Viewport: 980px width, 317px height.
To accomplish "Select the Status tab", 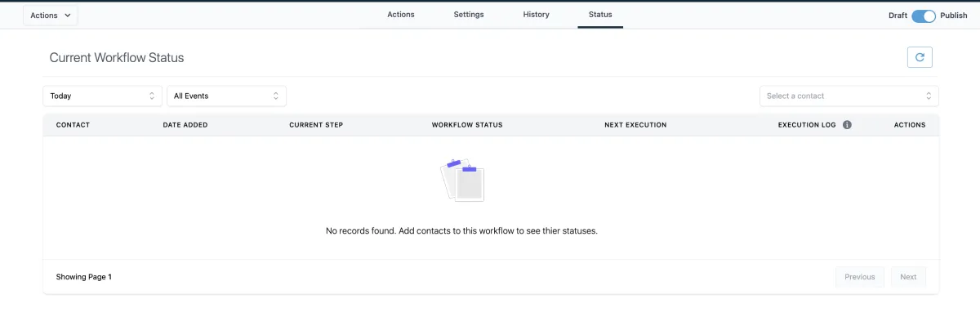I will click(x=600, y=15).
